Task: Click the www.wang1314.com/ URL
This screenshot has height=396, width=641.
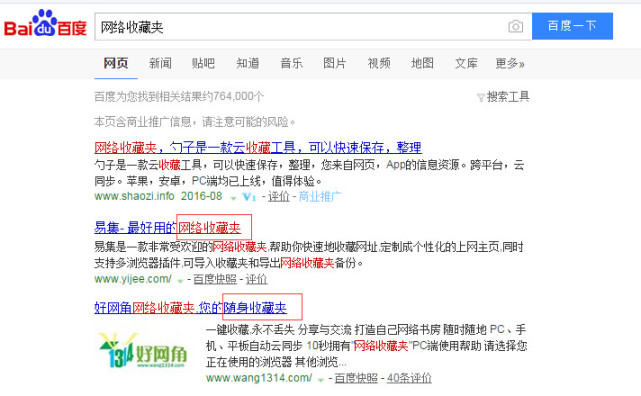Action: [x=259, y=378]
